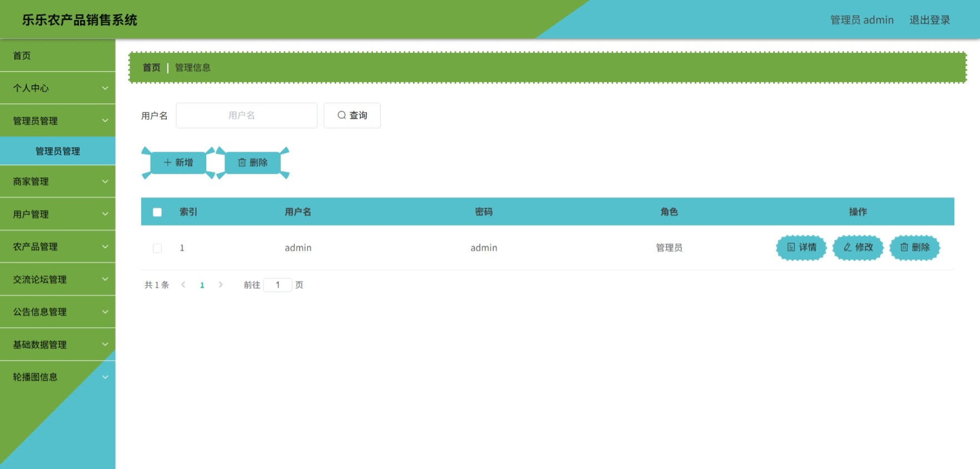
Task: Expand 基础数据管理 menu chevron
Action: point(105,345)
